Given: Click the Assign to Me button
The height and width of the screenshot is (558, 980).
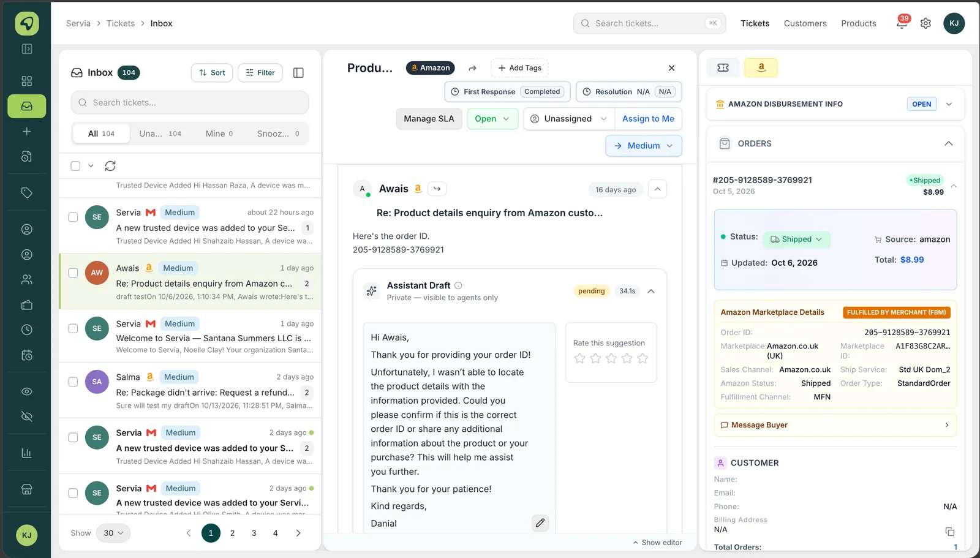Looking at the screenshot, I should [x=648, y=119].
